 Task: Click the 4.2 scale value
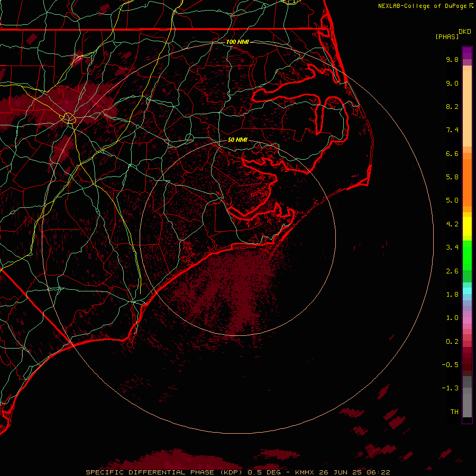452,224
